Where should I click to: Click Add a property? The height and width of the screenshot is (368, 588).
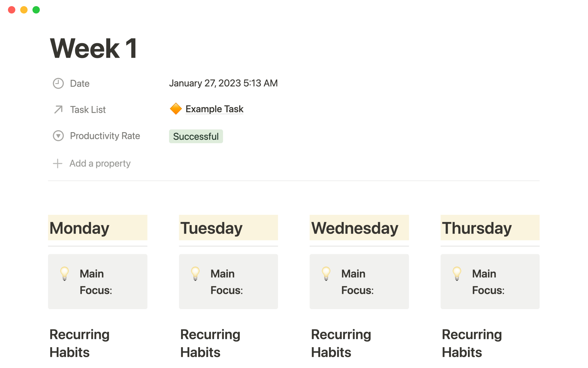click(100, 163)
